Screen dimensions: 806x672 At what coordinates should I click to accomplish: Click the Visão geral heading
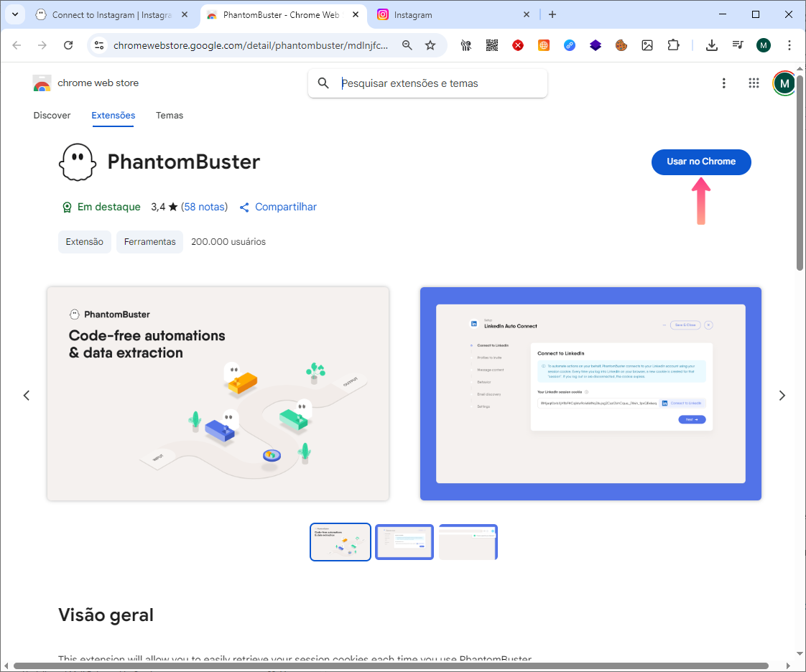coord(106,615)
